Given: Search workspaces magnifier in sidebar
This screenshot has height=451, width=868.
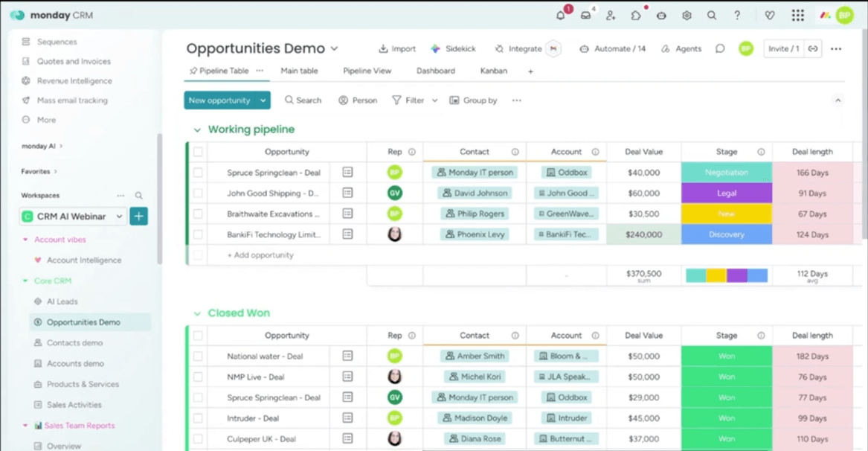Looking at the screenshot, I should (x=139, y=196).
